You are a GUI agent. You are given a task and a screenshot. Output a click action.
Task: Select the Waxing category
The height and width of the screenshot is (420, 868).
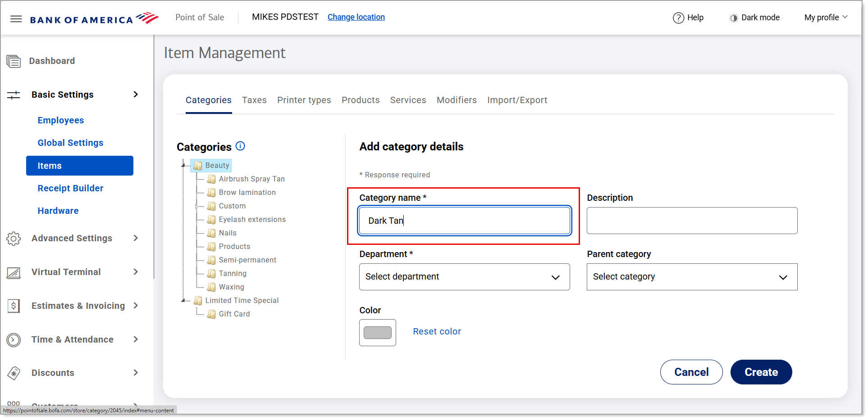232,287
